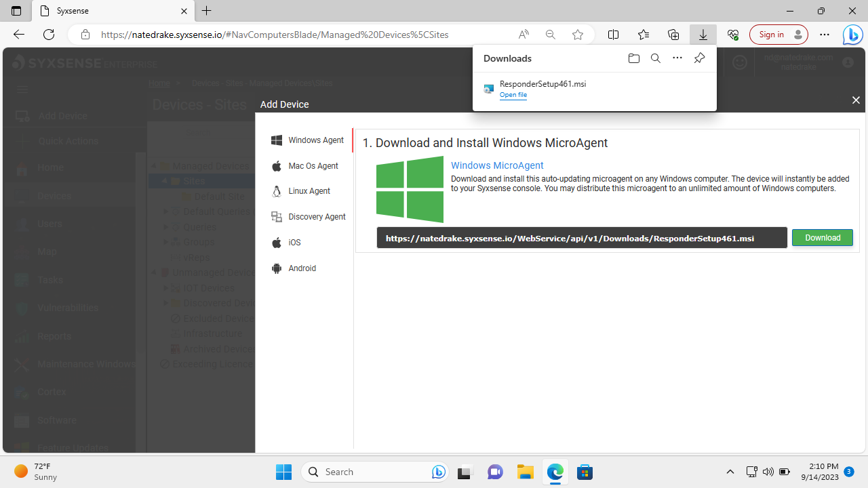Open the downloads folder icon

634,58
